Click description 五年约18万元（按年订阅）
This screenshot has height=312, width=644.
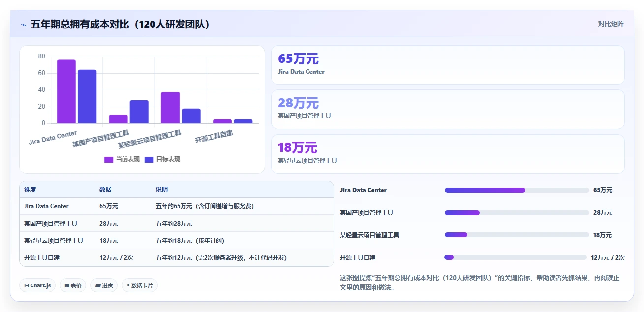[x=190, y=241]
